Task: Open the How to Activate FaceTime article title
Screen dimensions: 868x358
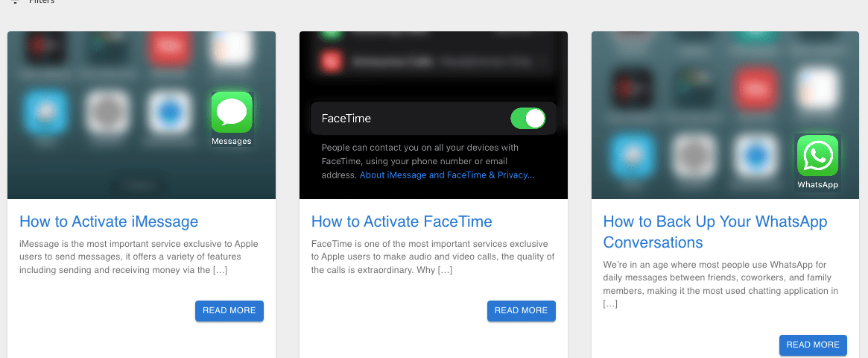Action: (402, 222)
